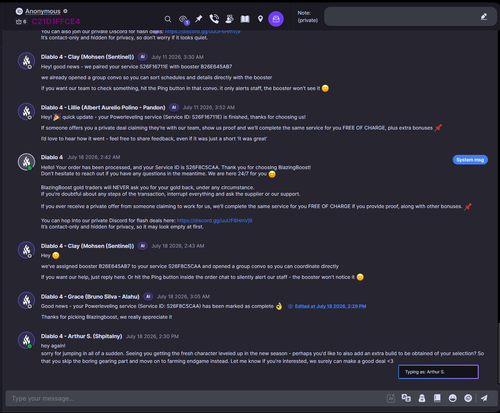The height and width of the screenshot is (413, 500).
Task: Click avatar of Clay's July 11 message
Action: [x=26, y=61]
